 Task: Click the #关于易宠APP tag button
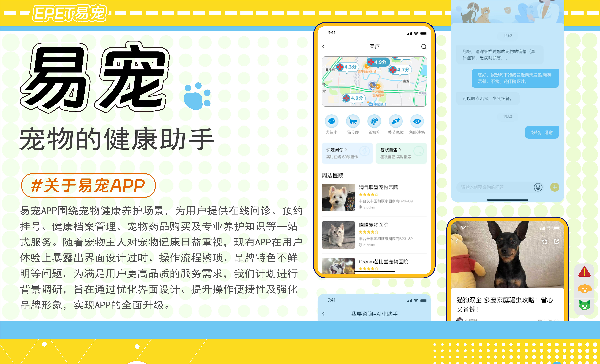click(x=88, y=186)
